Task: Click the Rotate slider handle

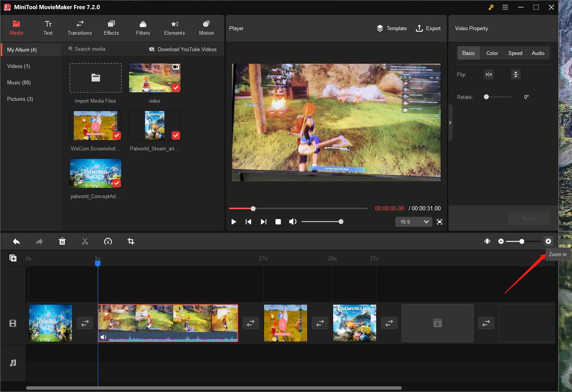Action: [486, 97]
